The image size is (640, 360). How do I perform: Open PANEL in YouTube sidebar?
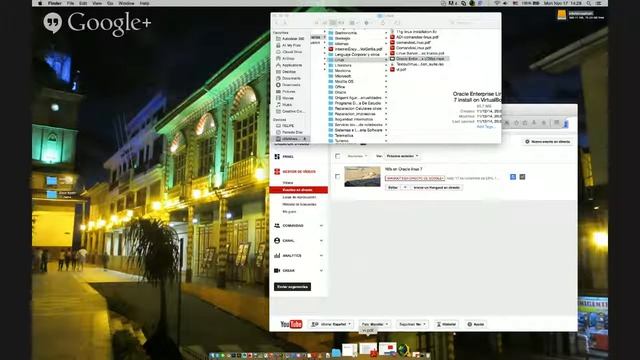click(288, 157)
